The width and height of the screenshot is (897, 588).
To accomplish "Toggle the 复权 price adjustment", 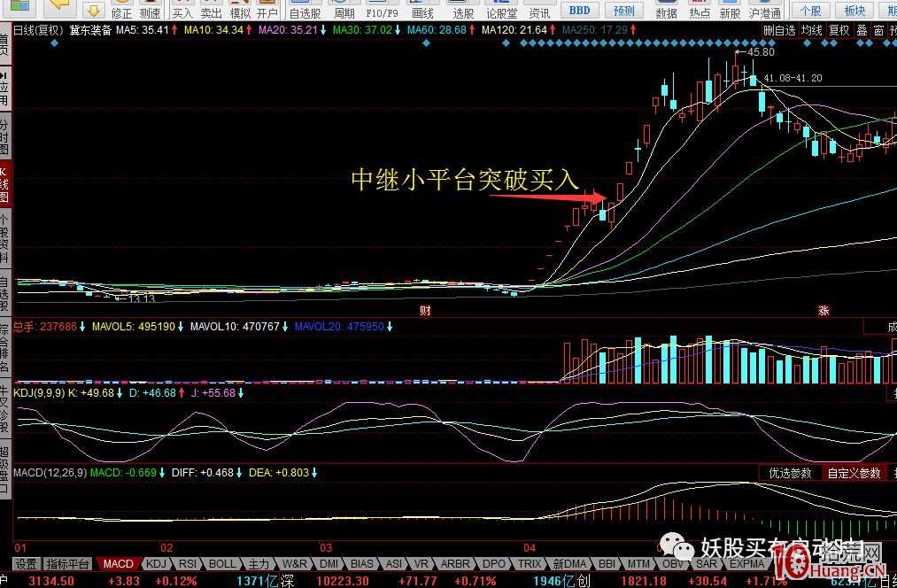I will pos(839,30).
